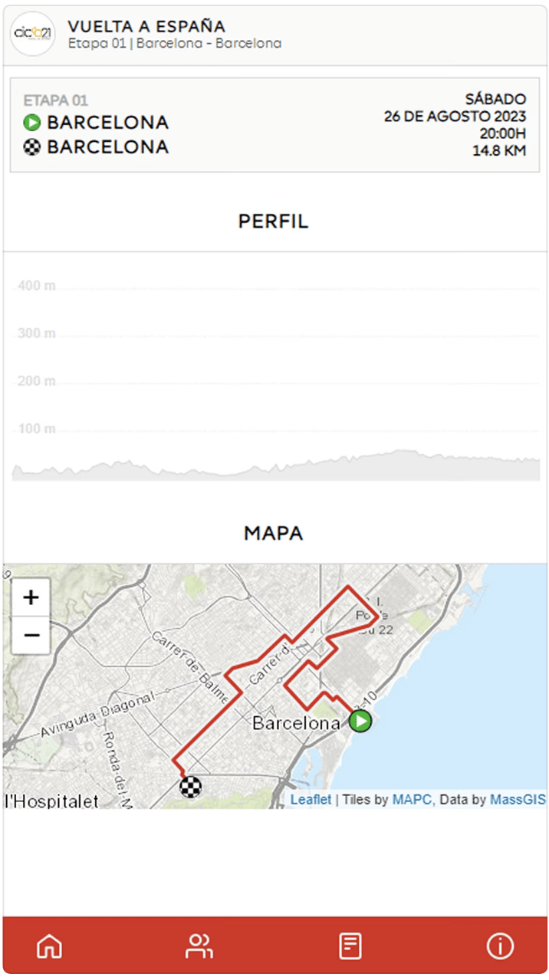The width and height of the screenshot is (549, 980).
Task: Open the document list icon tab
Action: (350, 945)
